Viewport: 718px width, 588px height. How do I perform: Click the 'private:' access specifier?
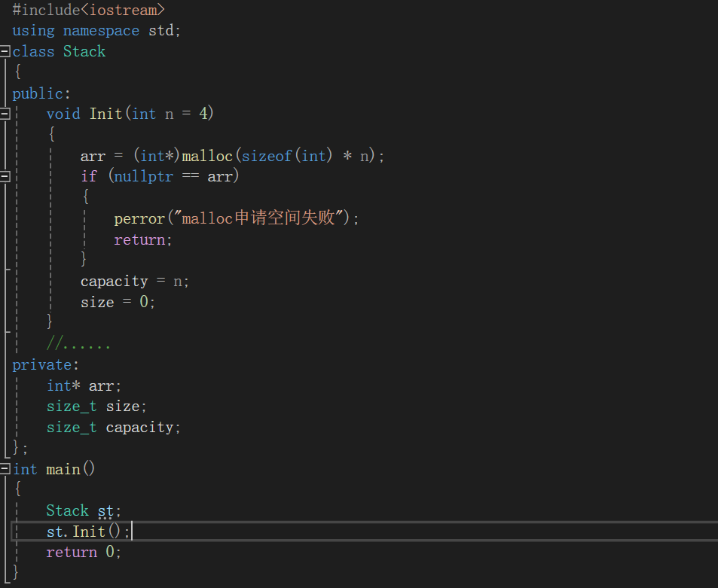(x=45, y=364)
